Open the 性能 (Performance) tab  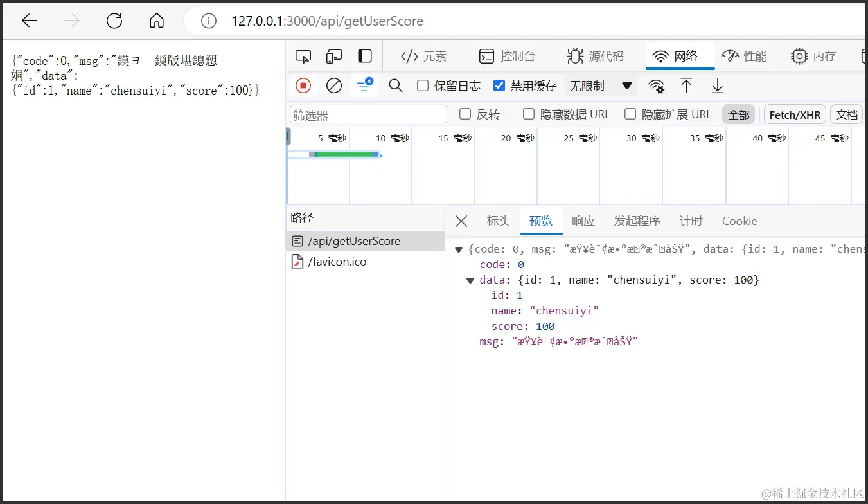click(744, 57)
